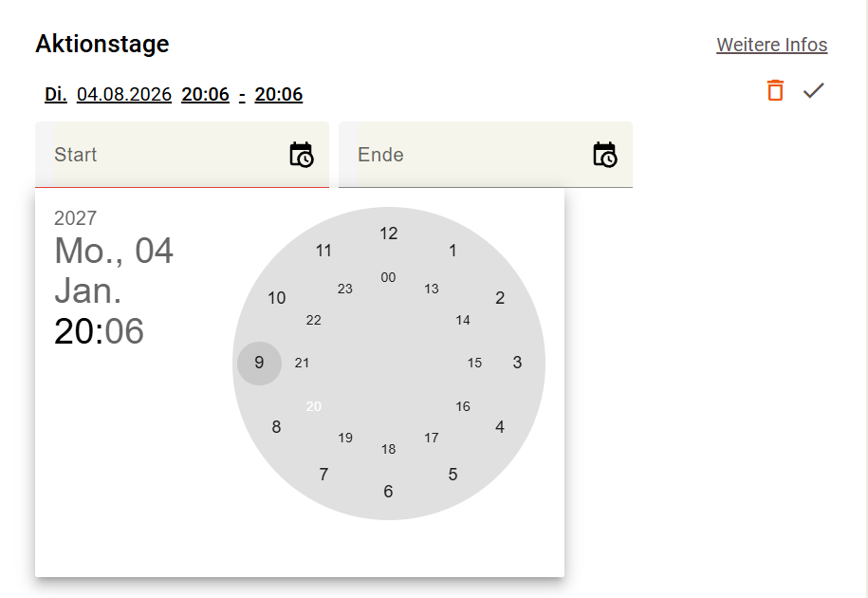
Task: Select year 2027 in the picker header
Action: [x=75, y=218]
